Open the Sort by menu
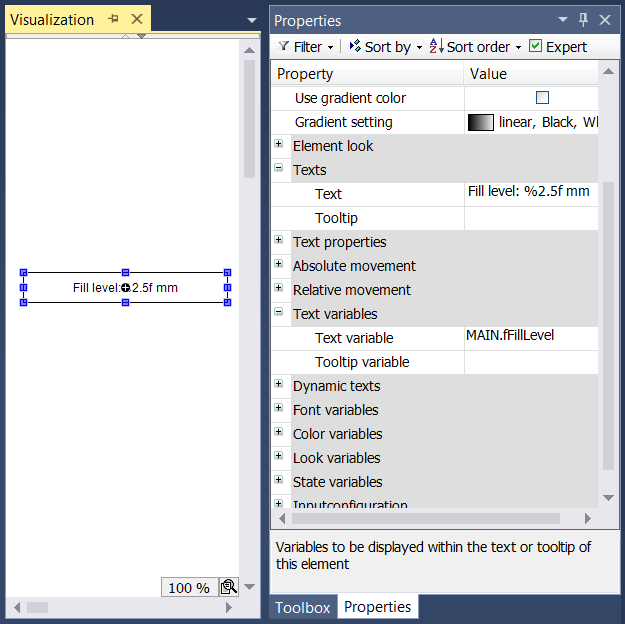Image resolution: width=625 pixels, height=624 pixels. [x=385, y=47]
